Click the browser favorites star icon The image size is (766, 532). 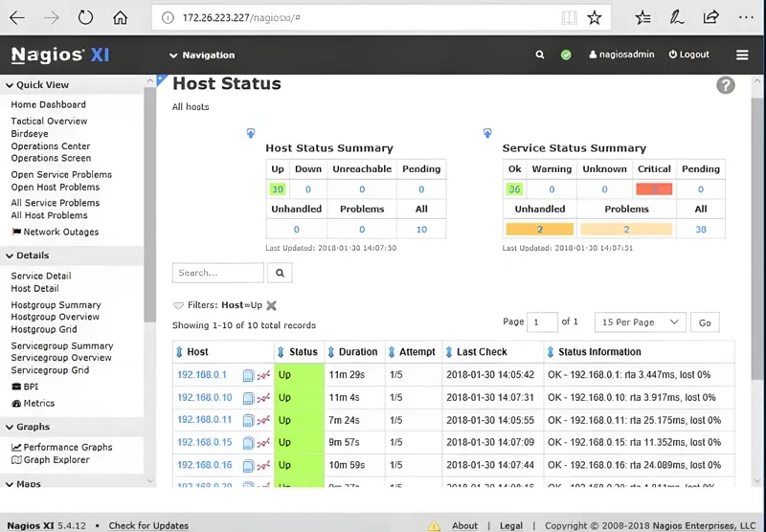pyautogui.click(x=595, y=17)
